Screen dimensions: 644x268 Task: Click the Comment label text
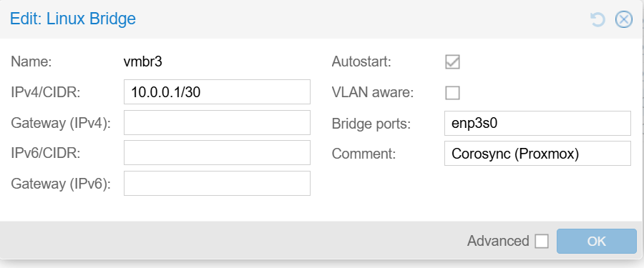click(364, 154)
